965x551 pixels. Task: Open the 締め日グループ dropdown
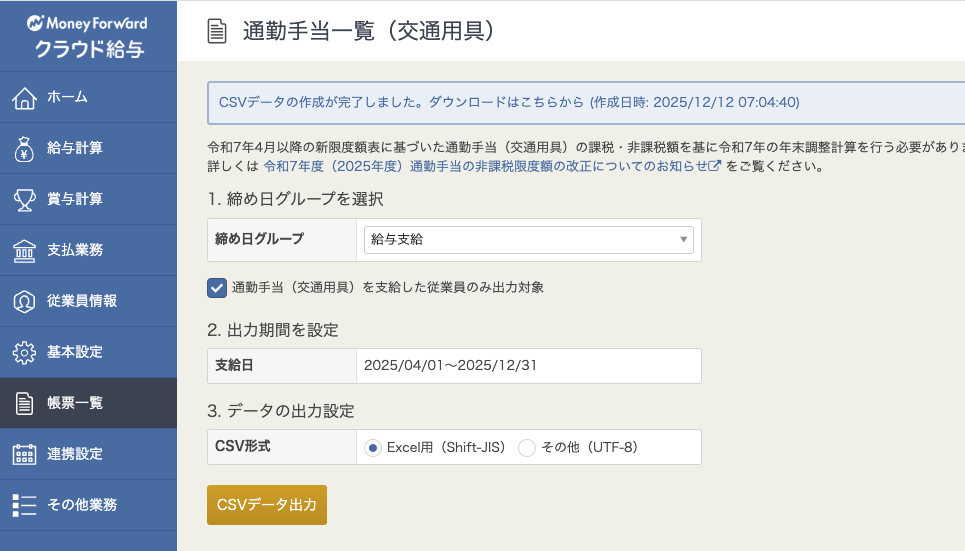click(528, 240)
